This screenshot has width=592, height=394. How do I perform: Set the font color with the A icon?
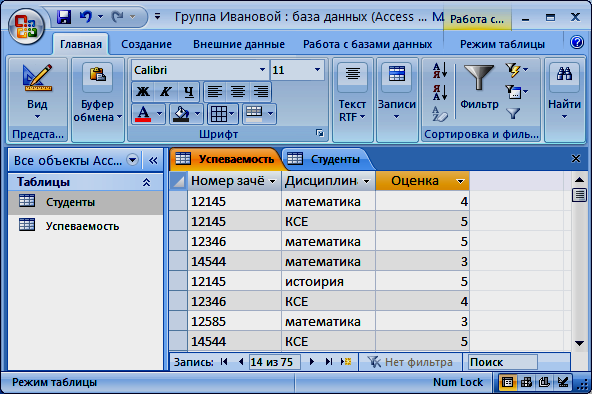pos(143,114)
